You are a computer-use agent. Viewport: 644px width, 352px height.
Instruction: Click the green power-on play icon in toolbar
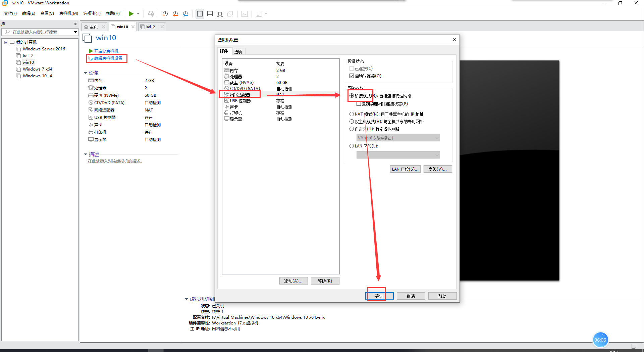point(131,14)
